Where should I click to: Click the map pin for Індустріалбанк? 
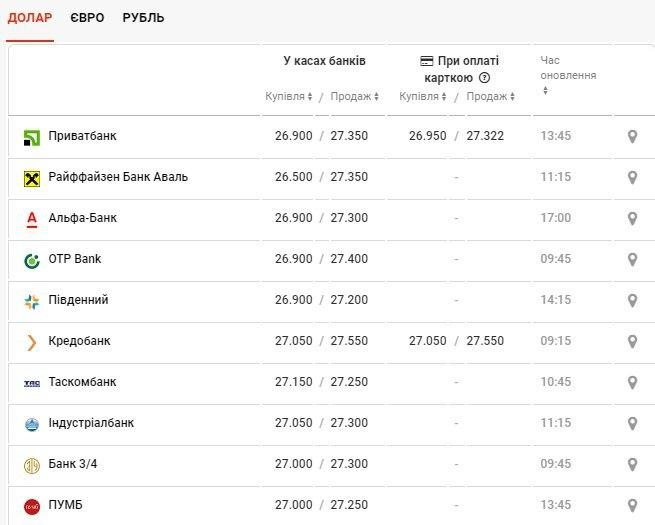(x=632, y=423)
